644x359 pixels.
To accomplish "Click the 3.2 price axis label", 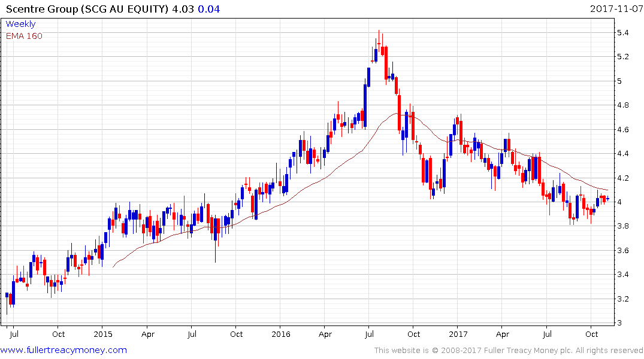I will pos(622,299).
